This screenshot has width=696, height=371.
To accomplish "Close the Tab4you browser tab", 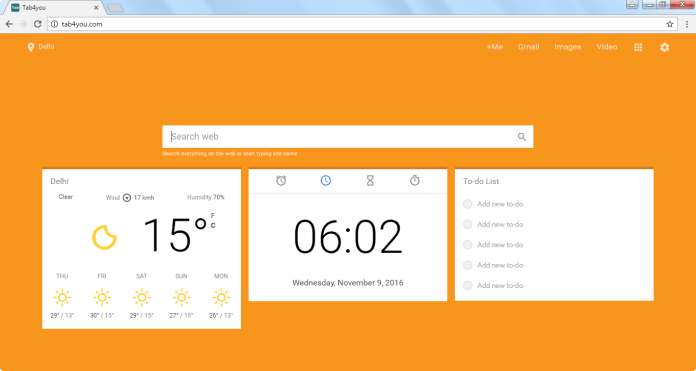I will click(96, 8).
